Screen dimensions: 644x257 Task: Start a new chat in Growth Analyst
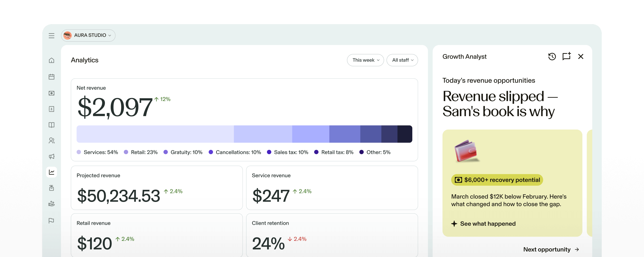(567, 56)
